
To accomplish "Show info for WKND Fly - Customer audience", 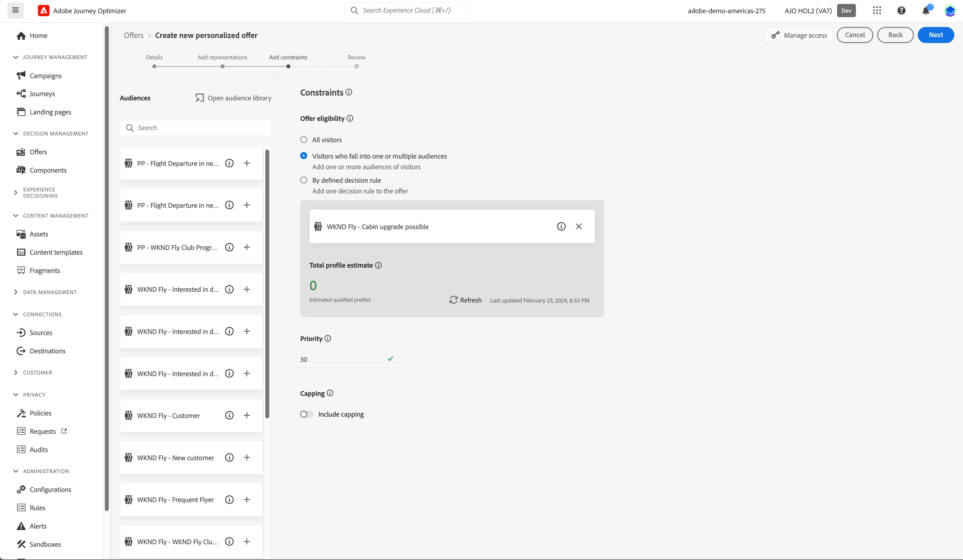I will [229, 415].
